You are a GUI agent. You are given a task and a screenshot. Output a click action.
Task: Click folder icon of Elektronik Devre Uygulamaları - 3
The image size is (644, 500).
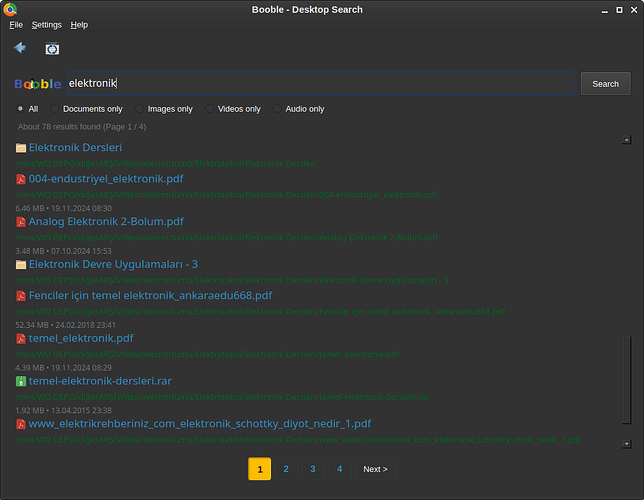[x=21, y=265]
